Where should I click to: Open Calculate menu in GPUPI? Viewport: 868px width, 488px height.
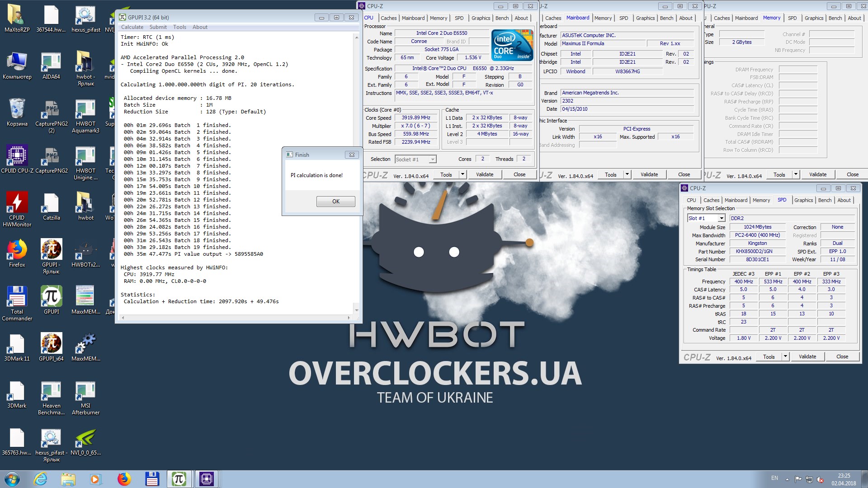pyautogui.click(x=132, y=27)
